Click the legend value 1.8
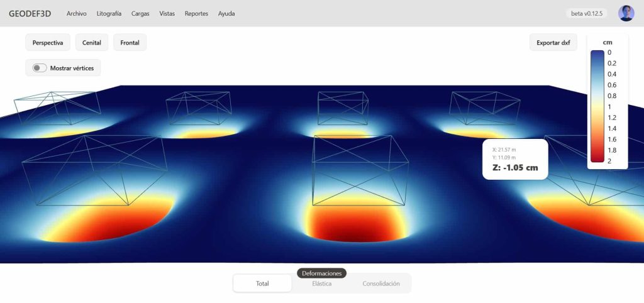644x303 pixels. [x=611, y=150]
